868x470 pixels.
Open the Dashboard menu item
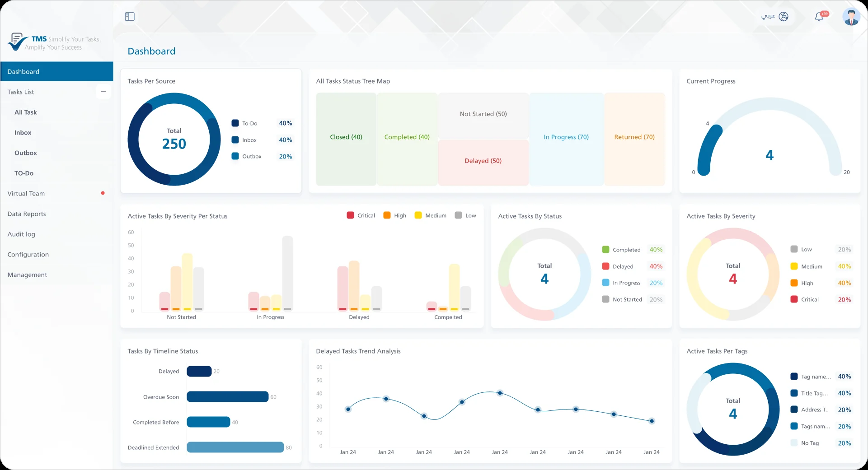[56, 72]
